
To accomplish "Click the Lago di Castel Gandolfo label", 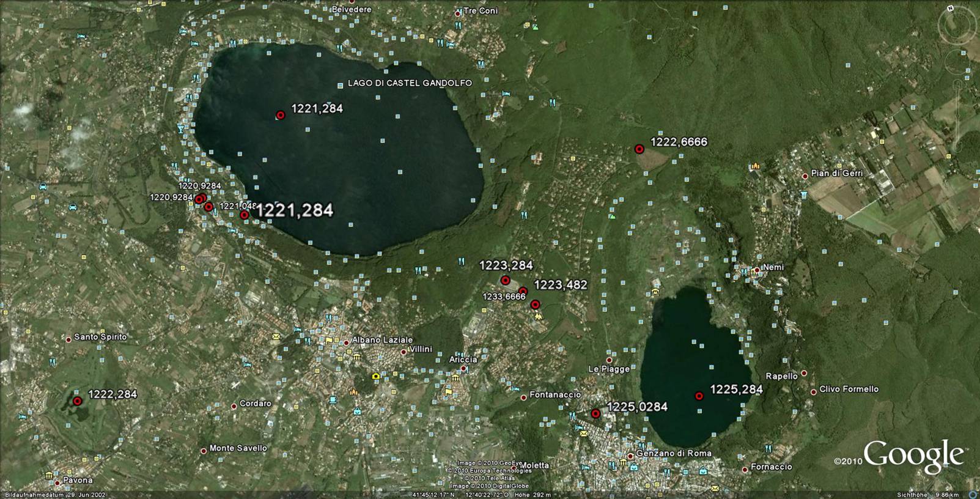I will coord(409,83).
